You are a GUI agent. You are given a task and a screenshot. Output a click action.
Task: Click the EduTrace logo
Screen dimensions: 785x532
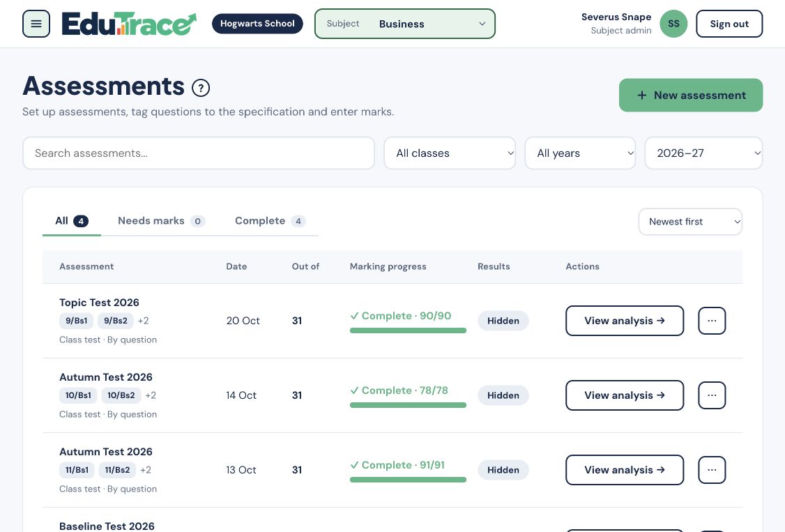coord(129,24)
